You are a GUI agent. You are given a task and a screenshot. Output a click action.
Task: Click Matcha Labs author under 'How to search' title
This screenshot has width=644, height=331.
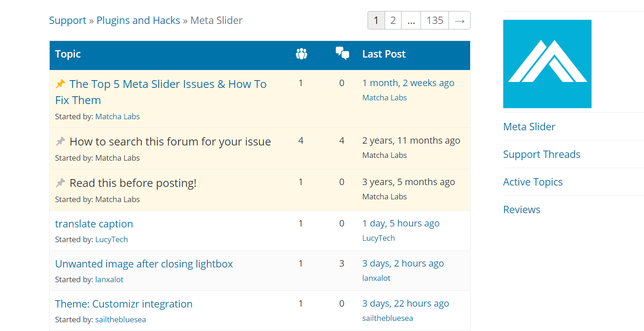(117, 158)
